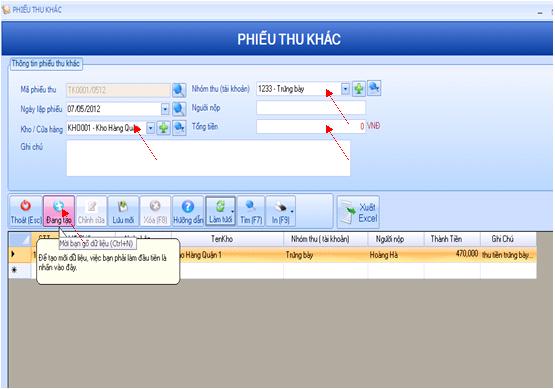Screen dimensions: 555x389
Task: Open the Nhóm thu (tài khoản) dropdown
Action: (x=345, y=89)
